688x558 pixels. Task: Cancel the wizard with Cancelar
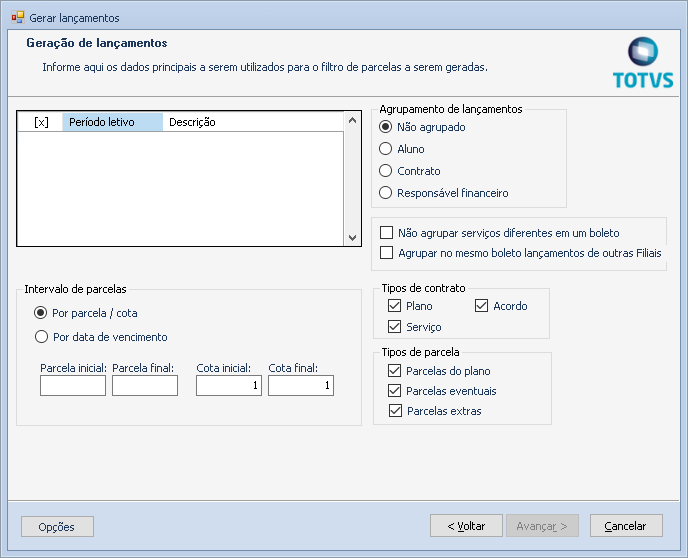click(x=626, y=526)
